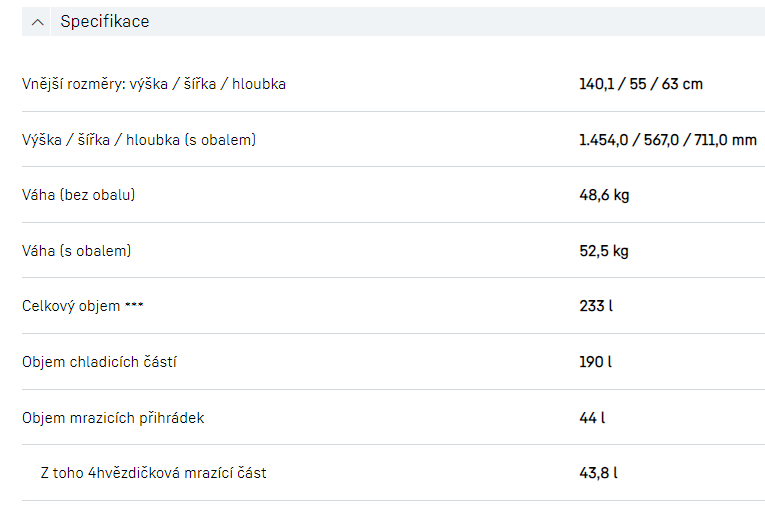Select the Celkový objem label

tap(70, 306)
